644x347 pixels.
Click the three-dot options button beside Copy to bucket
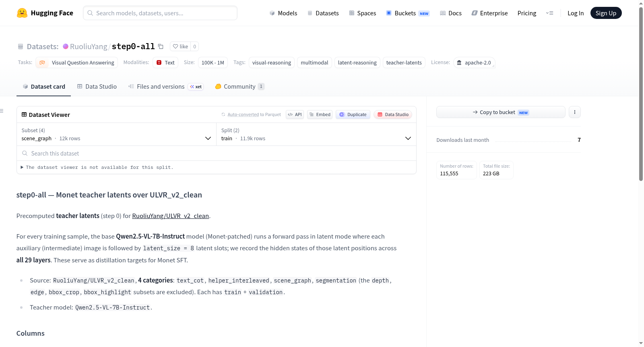(575, 112)
